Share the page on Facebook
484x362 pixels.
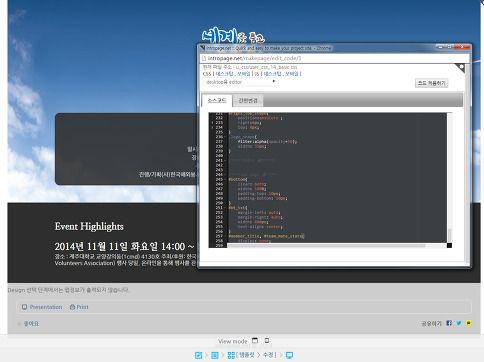click(449, 323)
